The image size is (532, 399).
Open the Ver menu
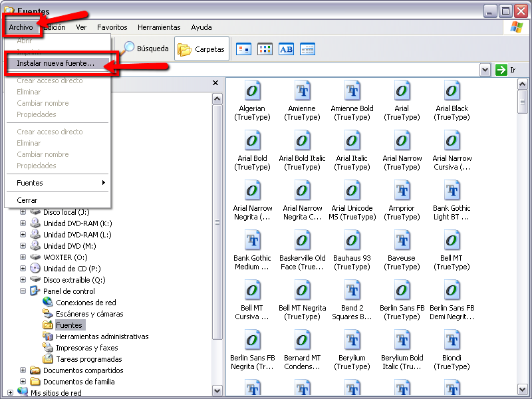coord(81,27)
